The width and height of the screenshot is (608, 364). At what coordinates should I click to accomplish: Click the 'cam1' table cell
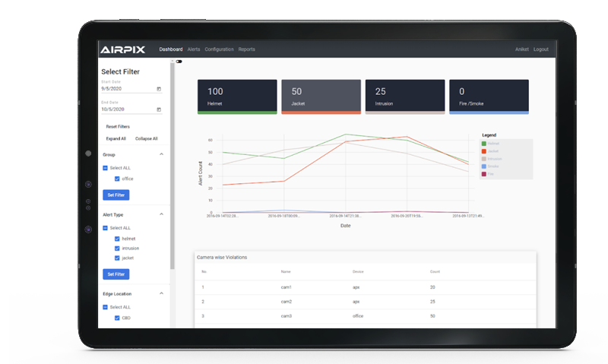(x=287, y=287)
